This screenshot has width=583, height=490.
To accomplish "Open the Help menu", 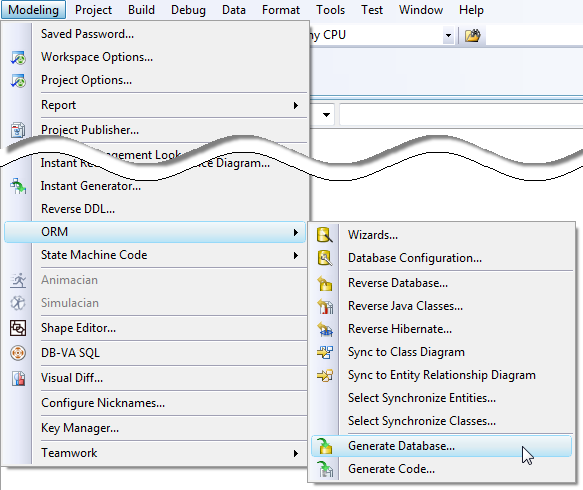I will coord(471,10).
